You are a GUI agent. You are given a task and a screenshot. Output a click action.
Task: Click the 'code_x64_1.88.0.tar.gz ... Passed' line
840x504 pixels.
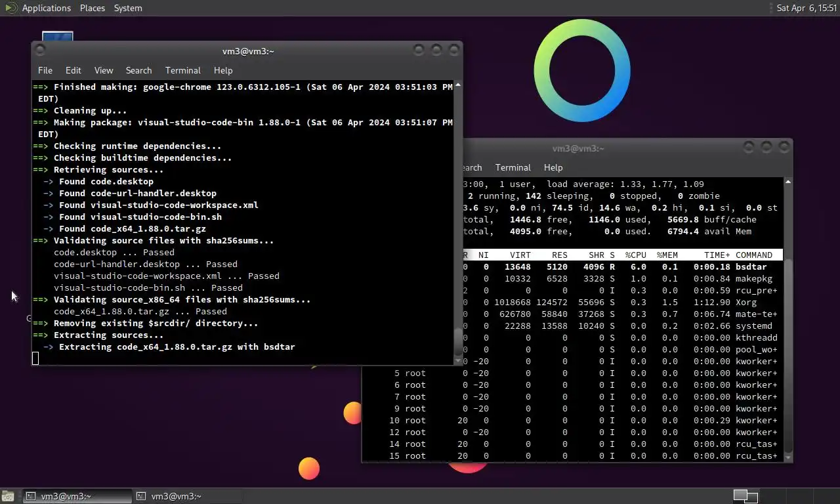point(140,311)
